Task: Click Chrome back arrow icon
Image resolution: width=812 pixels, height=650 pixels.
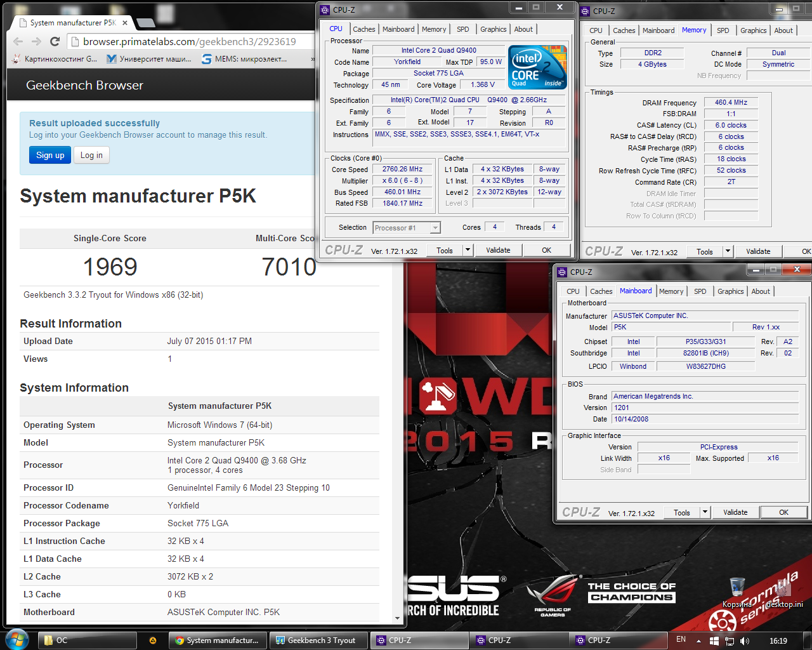Action: 18,41
